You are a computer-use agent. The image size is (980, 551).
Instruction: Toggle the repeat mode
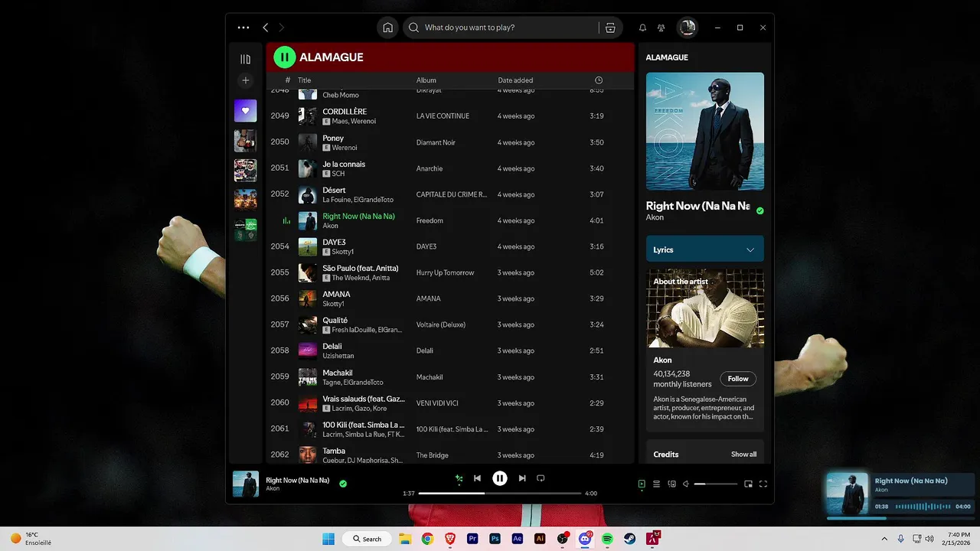click(x=541, y=478)
